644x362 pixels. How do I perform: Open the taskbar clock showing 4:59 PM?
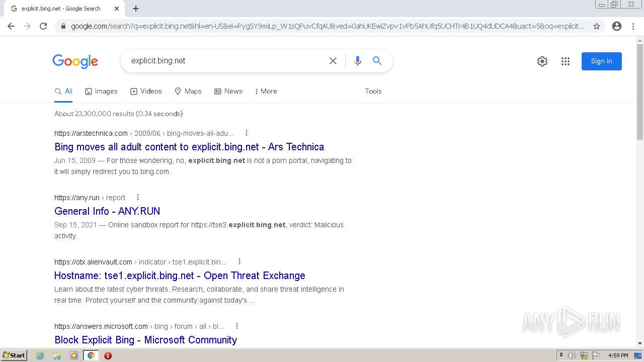tap(618, 355)
